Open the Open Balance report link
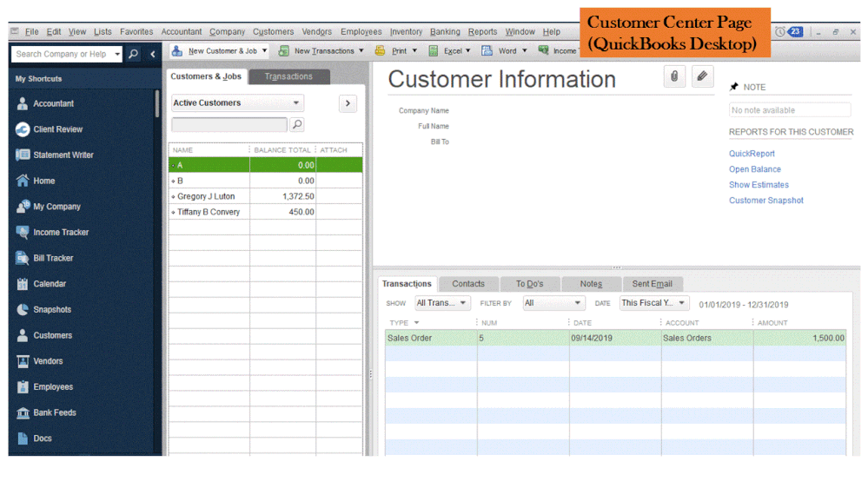Screen dimensions: 868x488 755,169
